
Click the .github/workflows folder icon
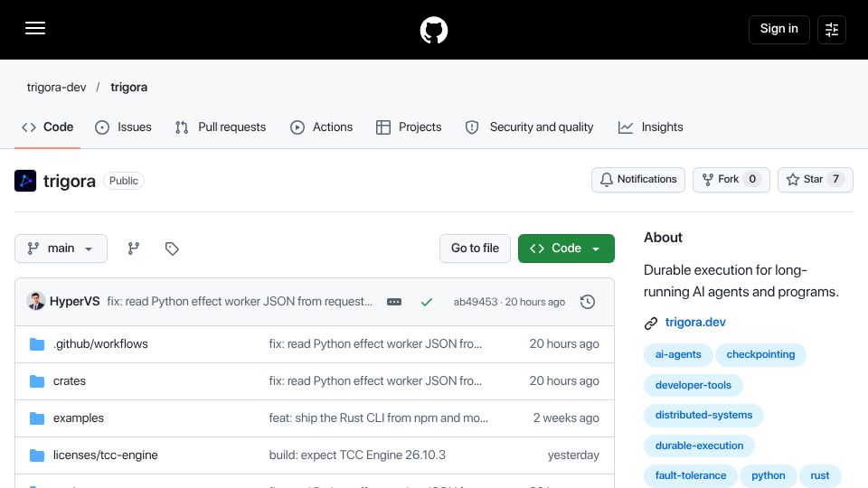pos(37,344)
